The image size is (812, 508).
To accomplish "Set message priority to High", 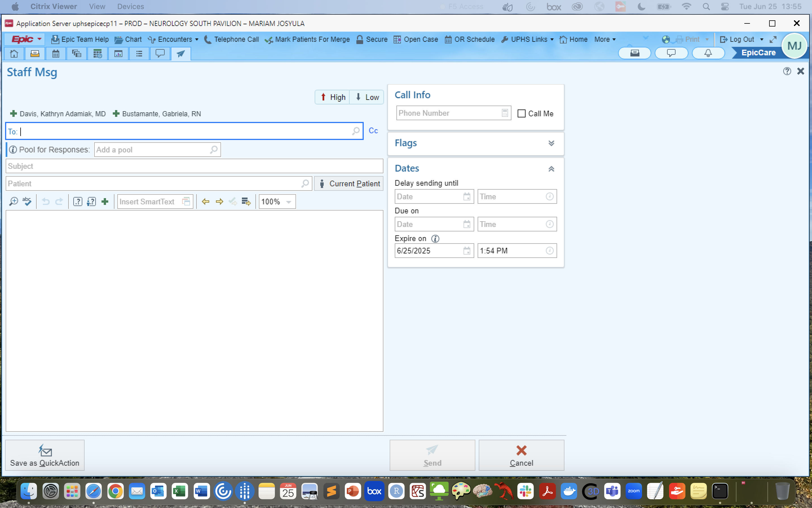I will pyautogui.click(x=332, y=97).
